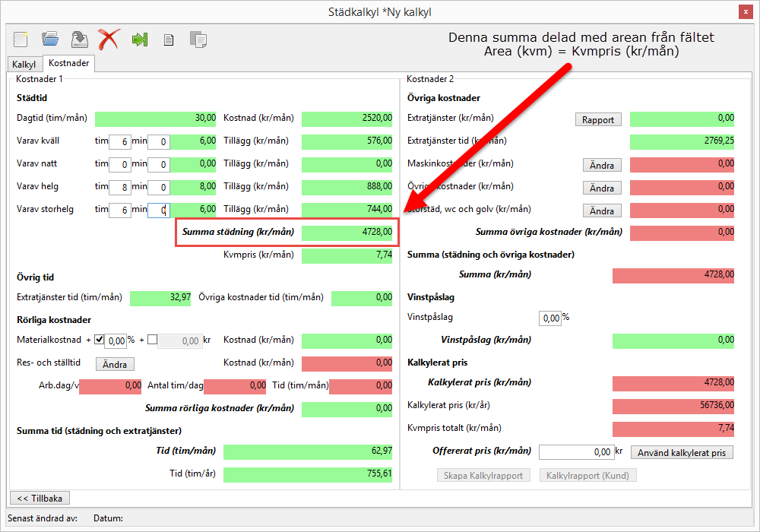Viewport: 760px width, 532px height.
Task: Focus the Vinstpåslag percent field
Action: [549, 318]
